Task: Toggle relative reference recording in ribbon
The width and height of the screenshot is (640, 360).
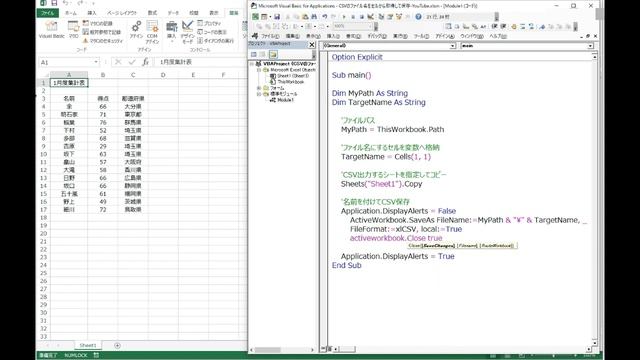Action: click(102, 32)
